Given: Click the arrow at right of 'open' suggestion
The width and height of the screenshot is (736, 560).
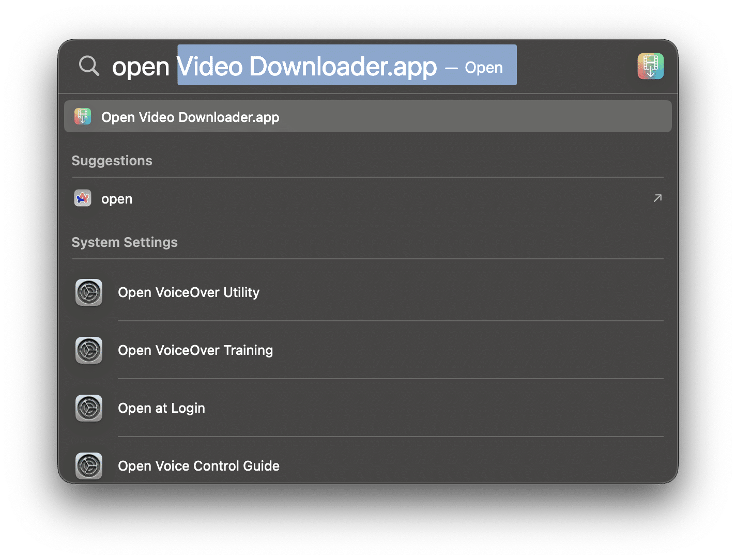Looking at the screenshot, I should (657, 198).
